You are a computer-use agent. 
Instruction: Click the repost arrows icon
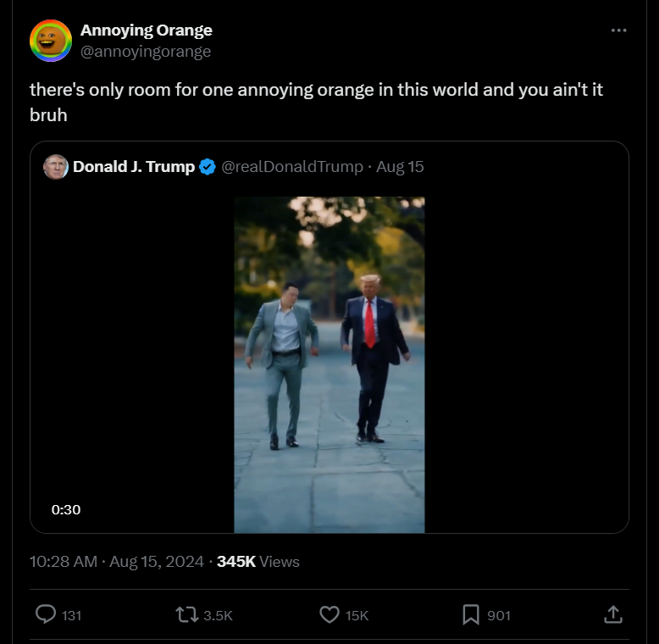[x=186, y=614]
